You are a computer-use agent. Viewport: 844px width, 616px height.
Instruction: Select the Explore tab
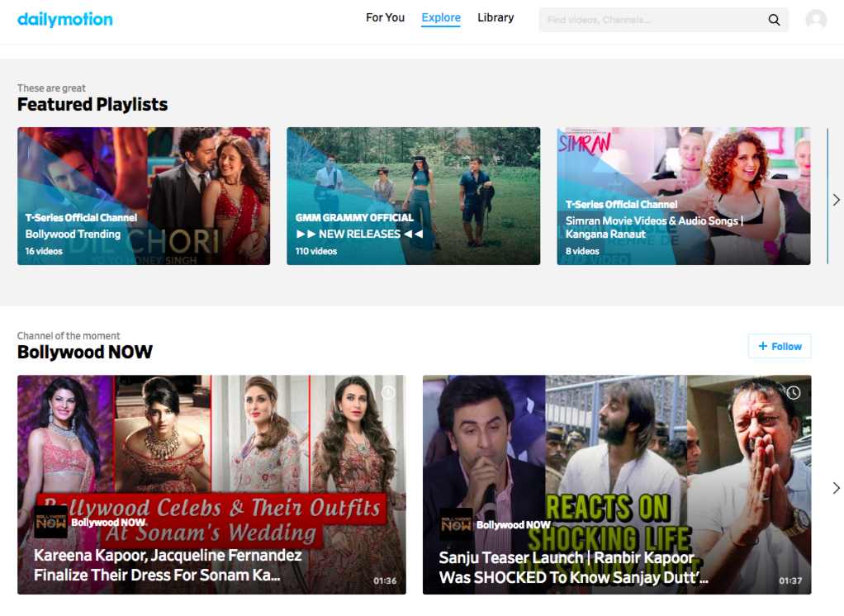pos(441,18)
